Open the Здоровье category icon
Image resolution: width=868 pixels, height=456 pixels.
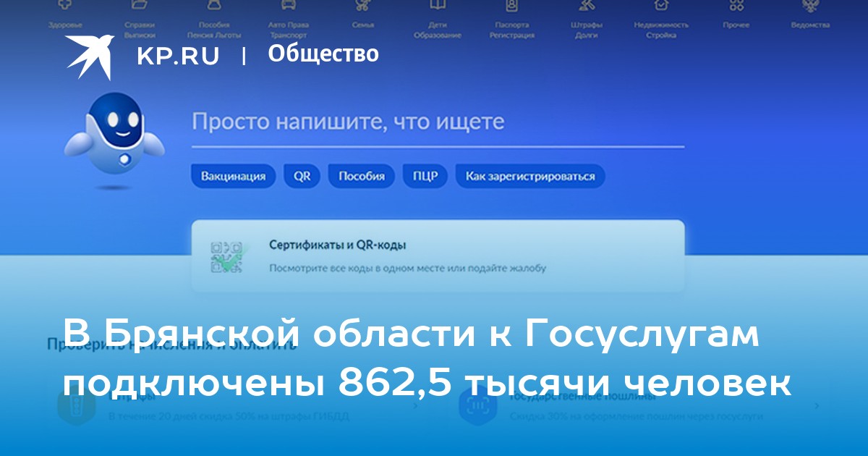click(x=65, y=6)
